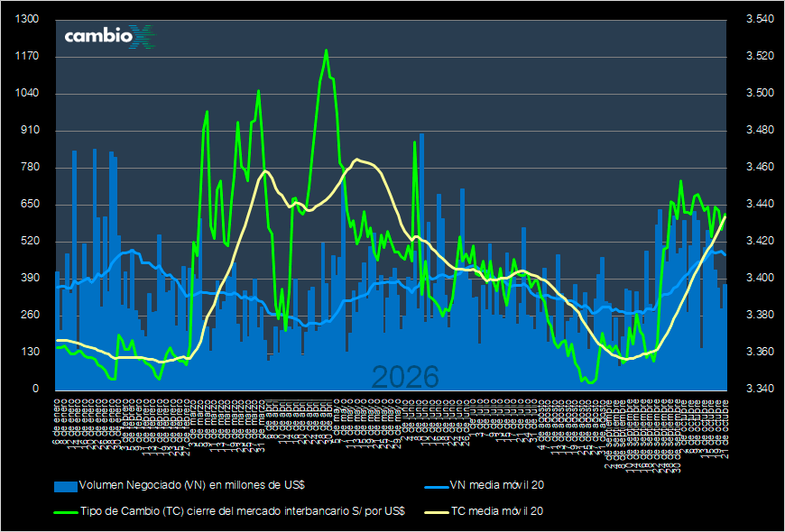Click the cambioX logo
This screenshot has width=785, height=532.
[x=111, y=37]
